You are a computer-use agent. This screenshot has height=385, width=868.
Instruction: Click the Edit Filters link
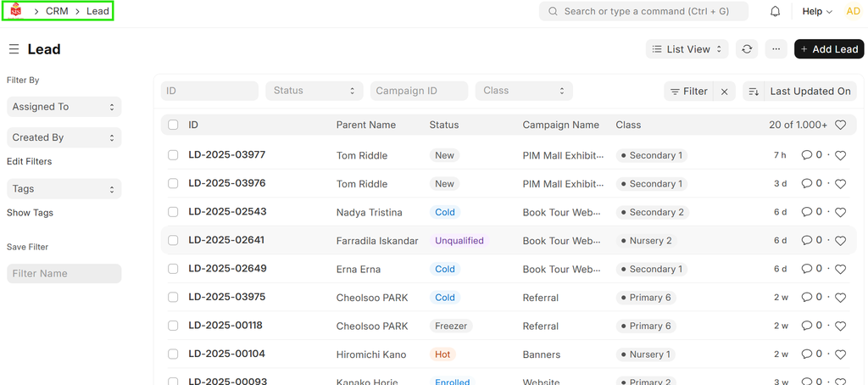tap(30, 161)
